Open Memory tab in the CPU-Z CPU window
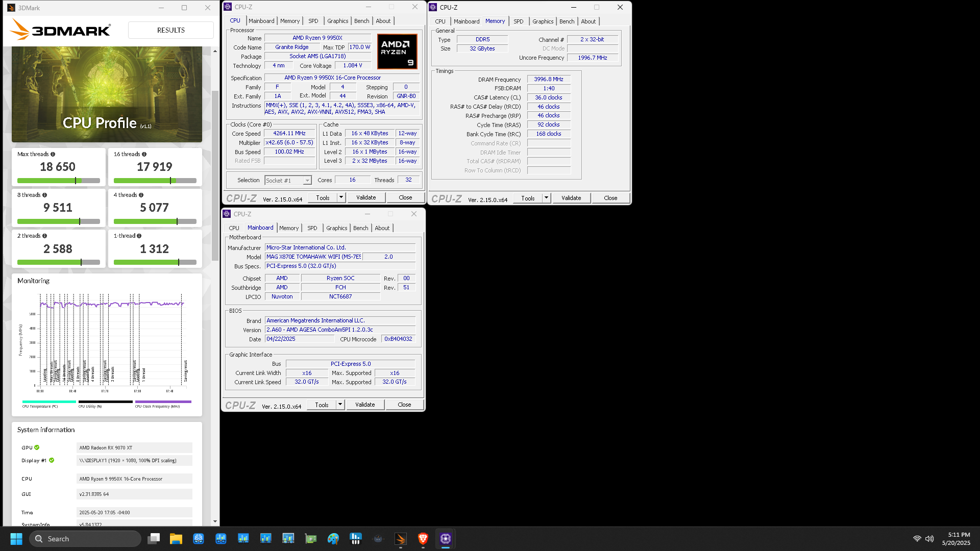This screenshot has width=980, height=551. (290, 21)
